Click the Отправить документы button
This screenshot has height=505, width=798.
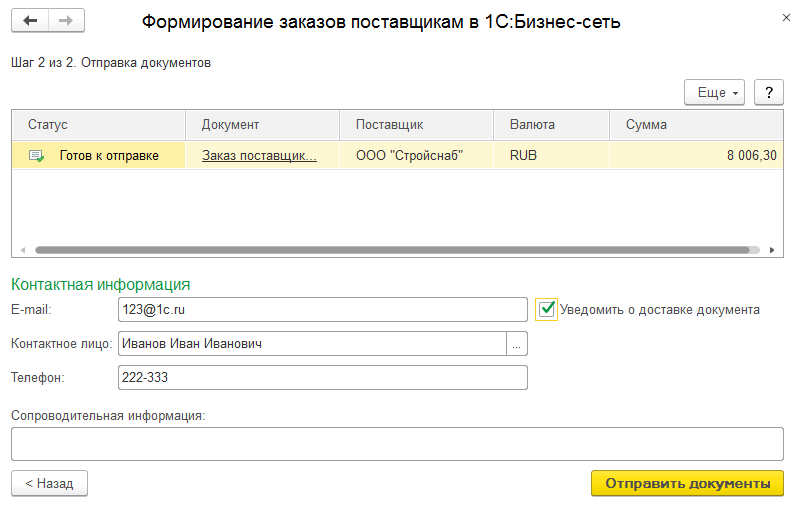[687, 483]
